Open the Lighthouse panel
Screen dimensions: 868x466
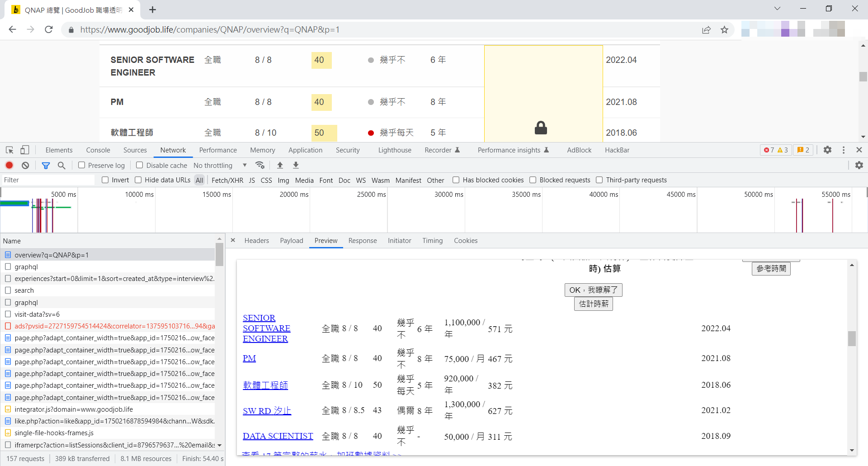click(395, 150)
